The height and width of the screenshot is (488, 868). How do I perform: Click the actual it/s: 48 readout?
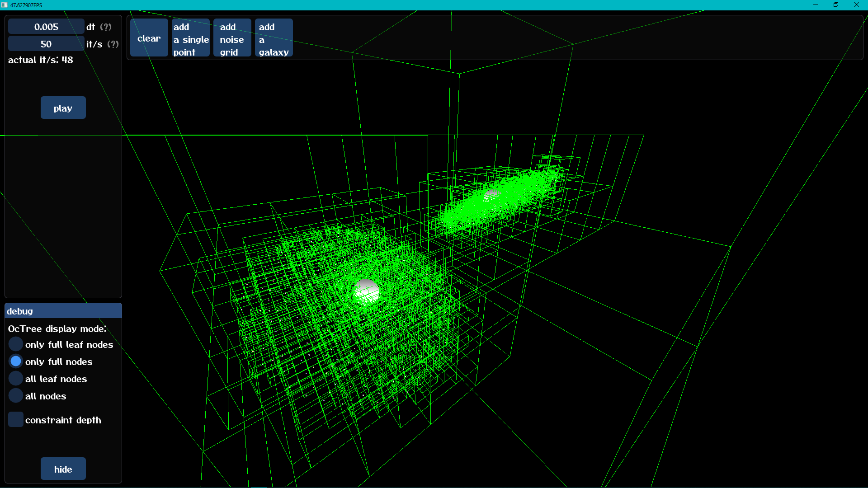(x=40, y=60)
